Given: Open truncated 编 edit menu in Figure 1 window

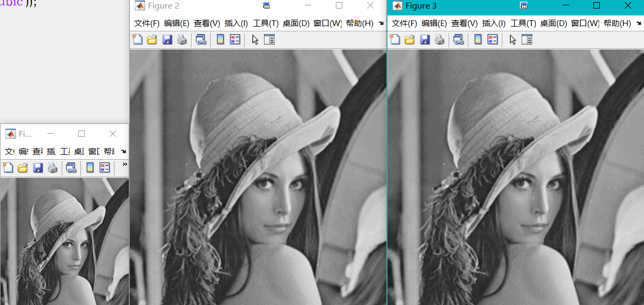Looking at the screenshot, I should (23, 152).
